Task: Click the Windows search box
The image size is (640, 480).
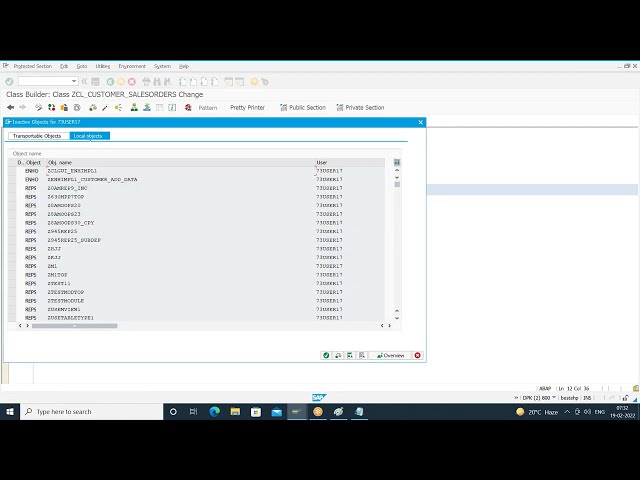Action: point(91,412)
